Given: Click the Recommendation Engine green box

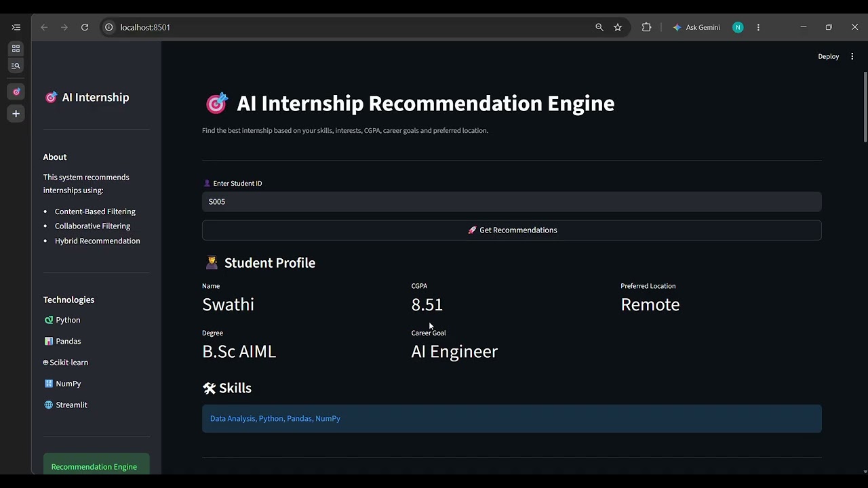Looking at the screenshot, I should click(96, 464).
